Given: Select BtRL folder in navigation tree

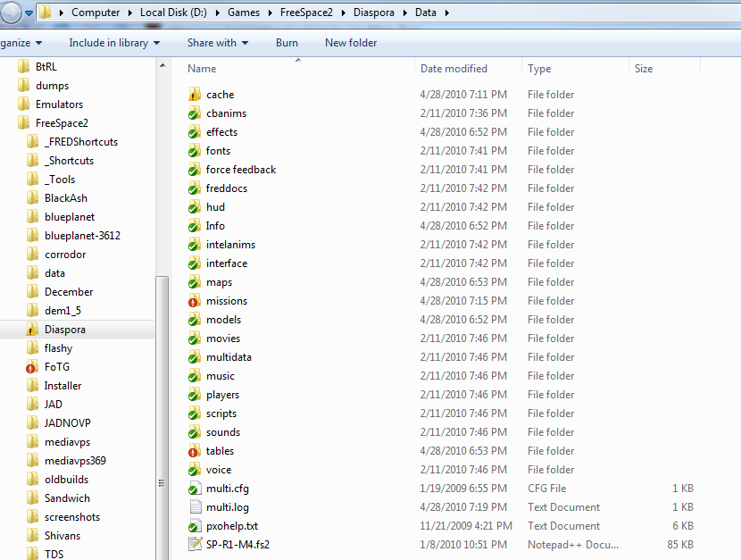Looking at the screenshot, I should [x=46, y=67].
